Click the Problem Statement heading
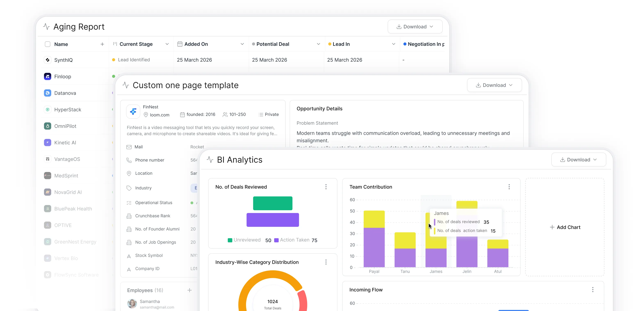The width and height of the screenshot is (644, 311). pyautogui.click(x=317, y=123)
